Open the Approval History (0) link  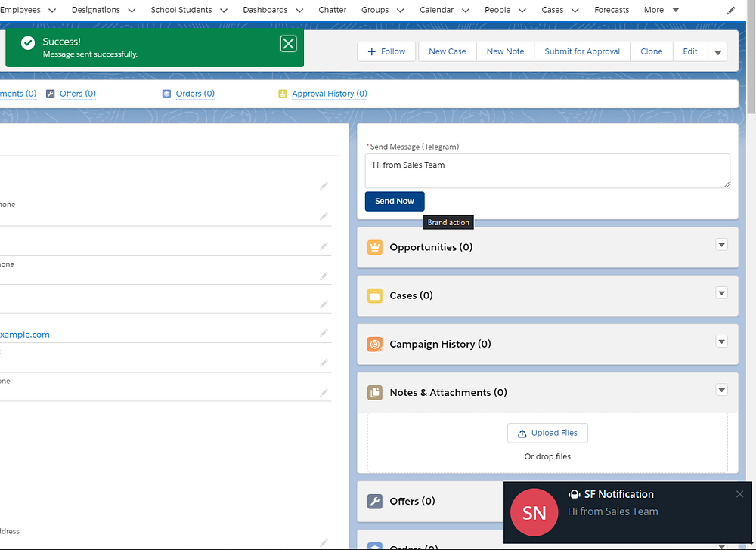click(x=330, y=94)
